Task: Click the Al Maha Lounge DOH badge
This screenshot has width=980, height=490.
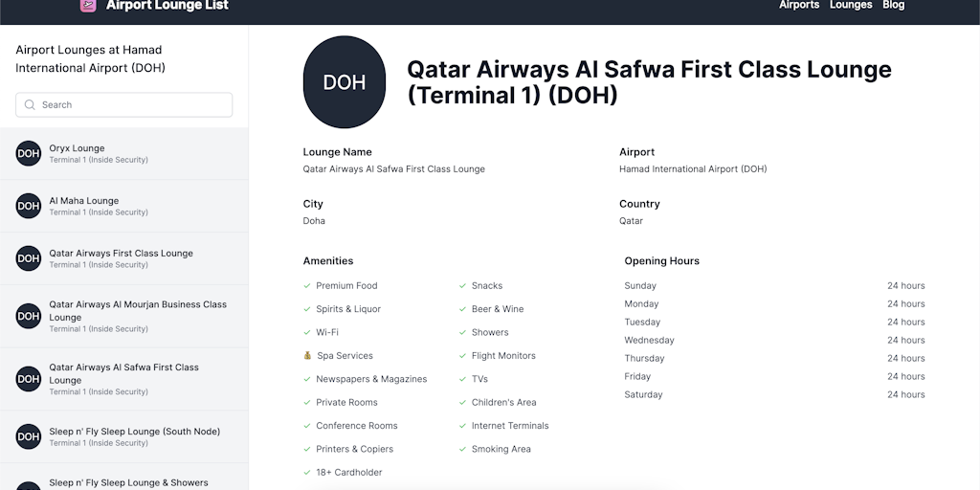Action: click(x=29, y=206)
